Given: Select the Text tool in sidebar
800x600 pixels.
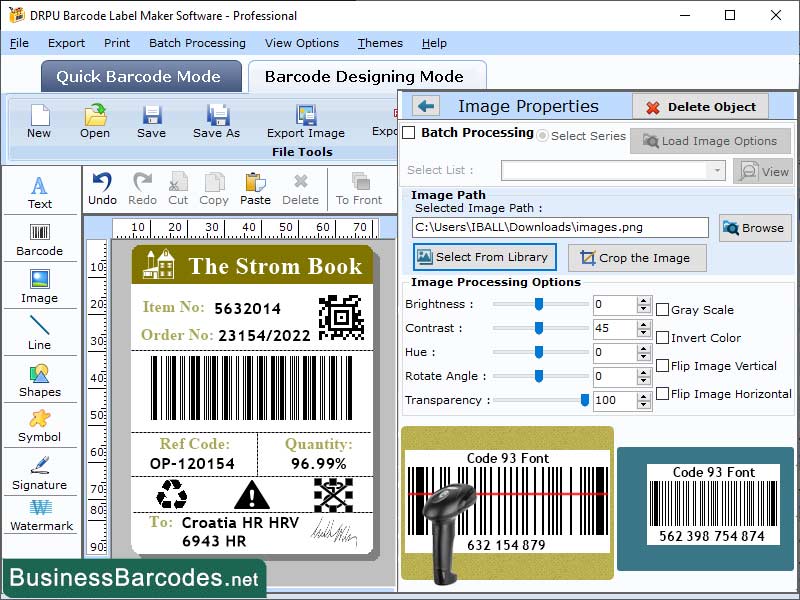Looking at the screenshot, I should click(x=40, y=192).
